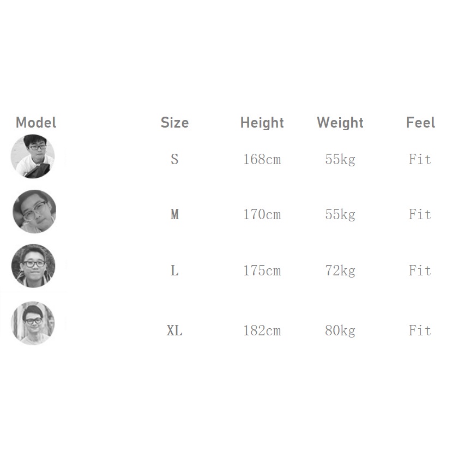The image size is (476, 476).
Task: Click the model avatar in the S row
Action: point(33,156)
